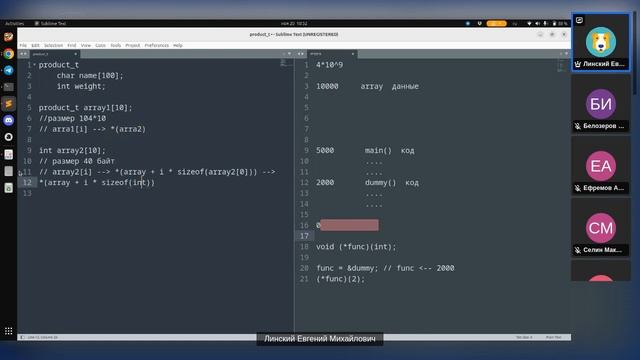
Task: Click the Wi-Fi icon in system tray
Action: point(529,24)
